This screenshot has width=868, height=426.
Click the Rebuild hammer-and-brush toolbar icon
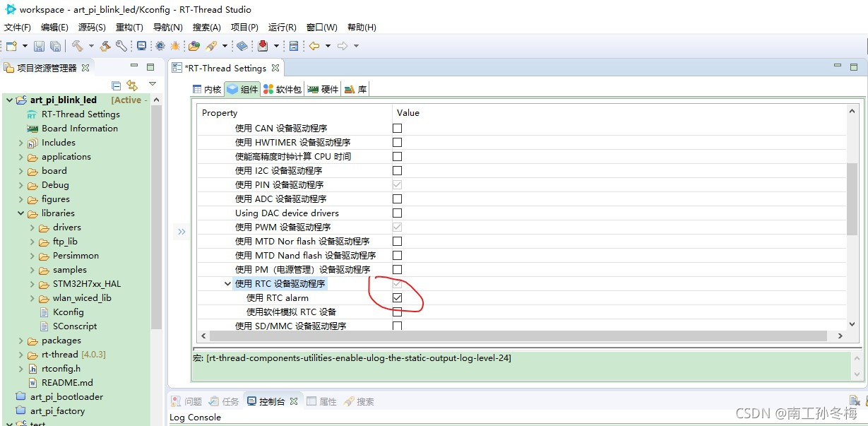(x=105, y=46)
